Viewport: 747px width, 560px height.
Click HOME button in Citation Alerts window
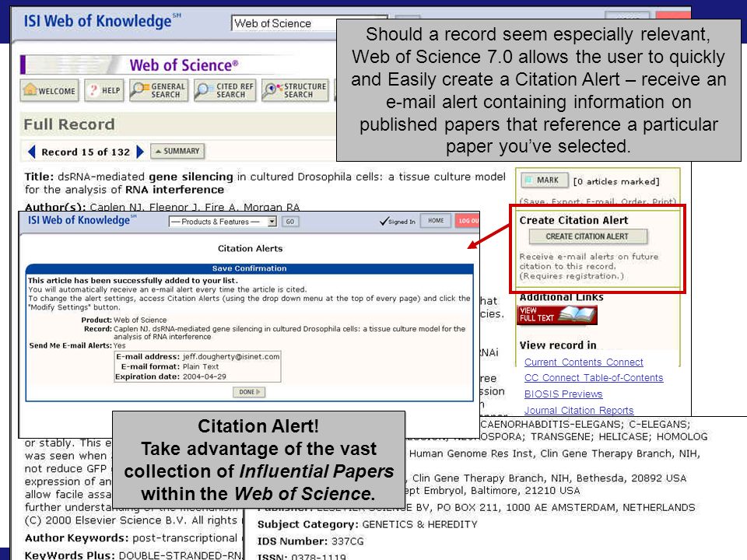[x=436, y=220]
